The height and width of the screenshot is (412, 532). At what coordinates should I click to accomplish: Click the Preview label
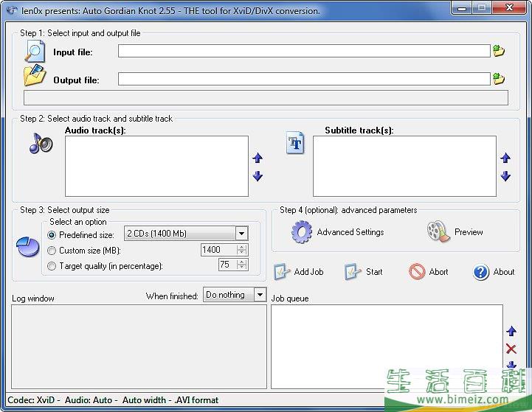click(x=469, y=232)
